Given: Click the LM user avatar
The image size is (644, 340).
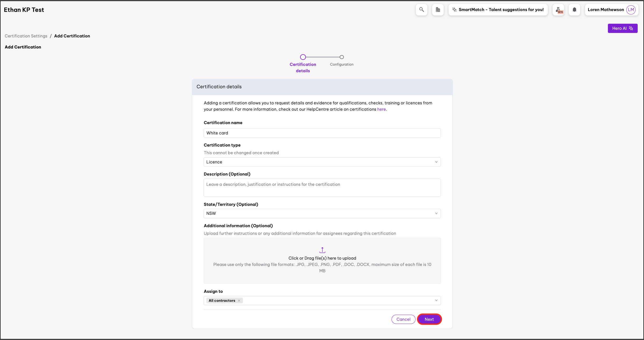Looking at the screenshot, I should (631, 10).
